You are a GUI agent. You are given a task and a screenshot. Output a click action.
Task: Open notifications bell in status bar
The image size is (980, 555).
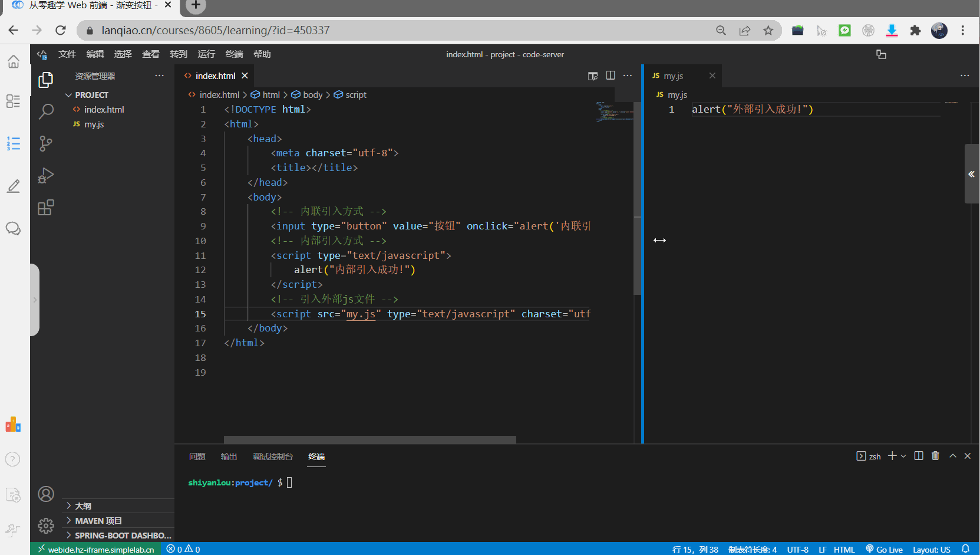coord(965,549)
